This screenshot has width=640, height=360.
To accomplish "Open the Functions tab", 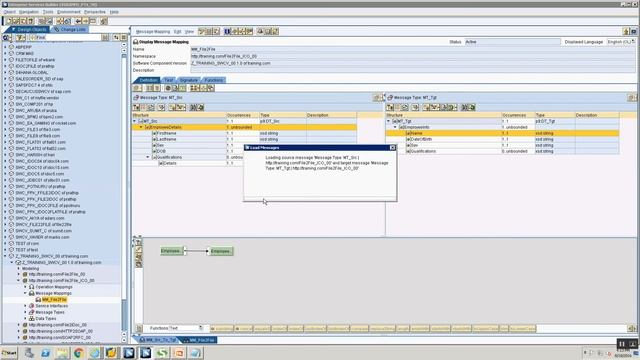I will coord(213,80).
